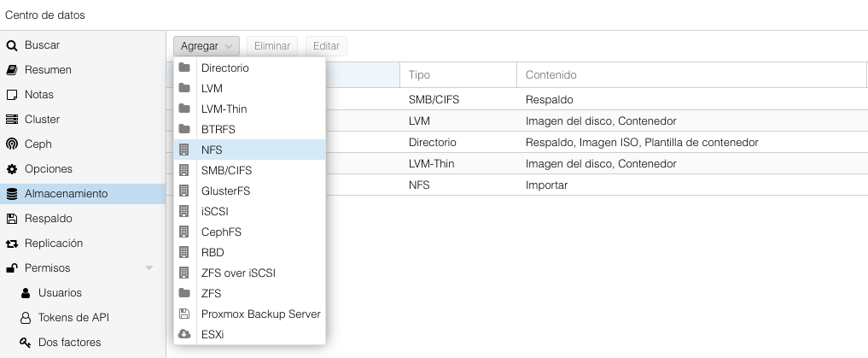Open the Agregar dropdown button
Viewport: 868px width, 358px height.
coord(206,46)
